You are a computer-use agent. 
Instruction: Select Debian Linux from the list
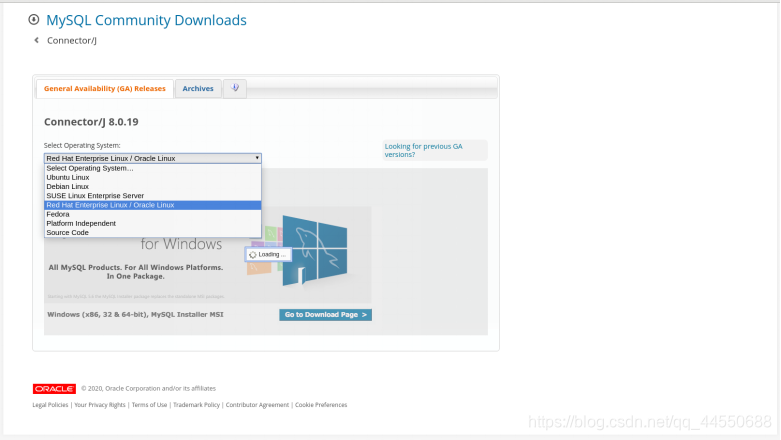point(152,186)
